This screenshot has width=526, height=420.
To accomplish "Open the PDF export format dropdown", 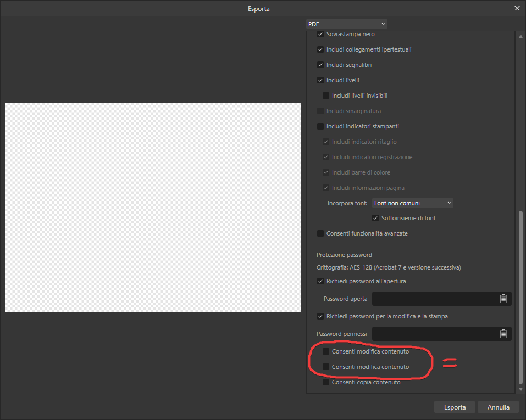I will [346, 24].
